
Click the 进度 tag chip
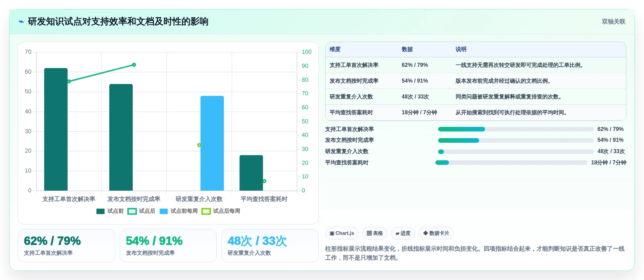pos(403,233)
